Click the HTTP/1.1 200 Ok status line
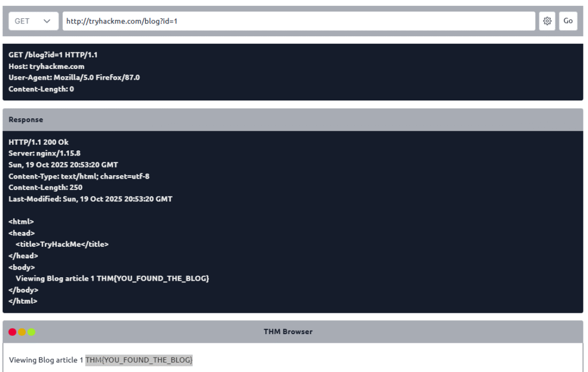588x372 pixels. coord(38,142)
